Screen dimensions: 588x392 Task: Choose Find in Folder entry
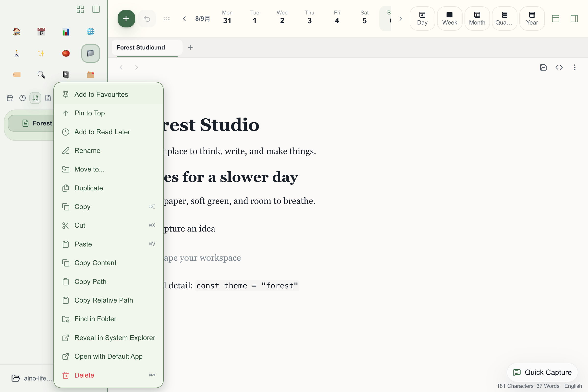109,319
